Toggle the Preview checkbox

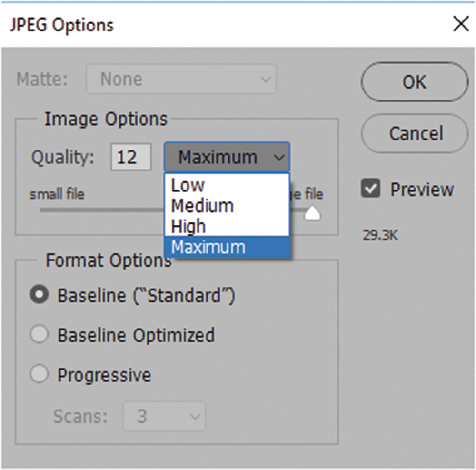[x=371, y=189]
